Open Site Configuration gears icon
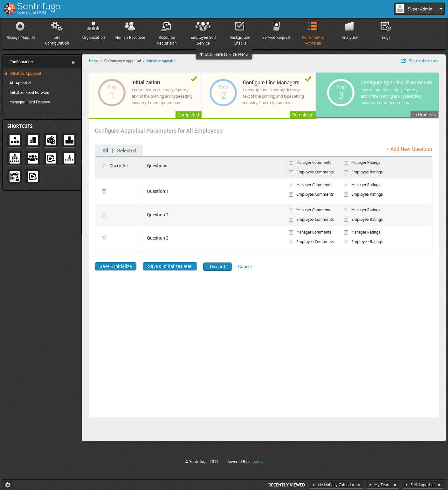Viewport: 448px width, 490px height. tap(57, 26)
